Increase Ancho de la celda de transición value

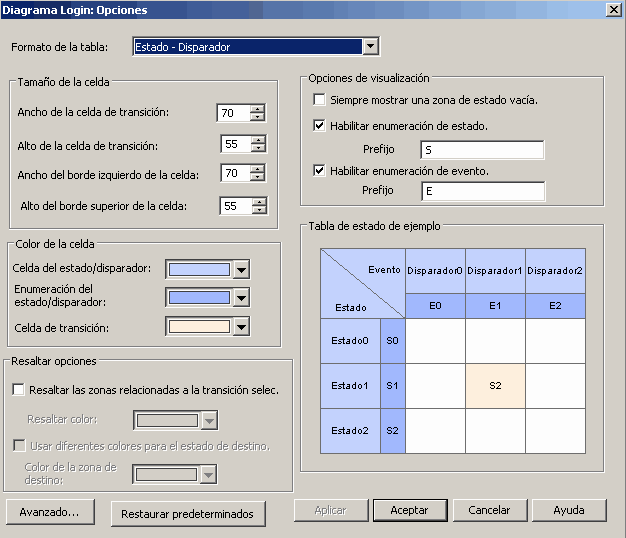pos(258,109)
